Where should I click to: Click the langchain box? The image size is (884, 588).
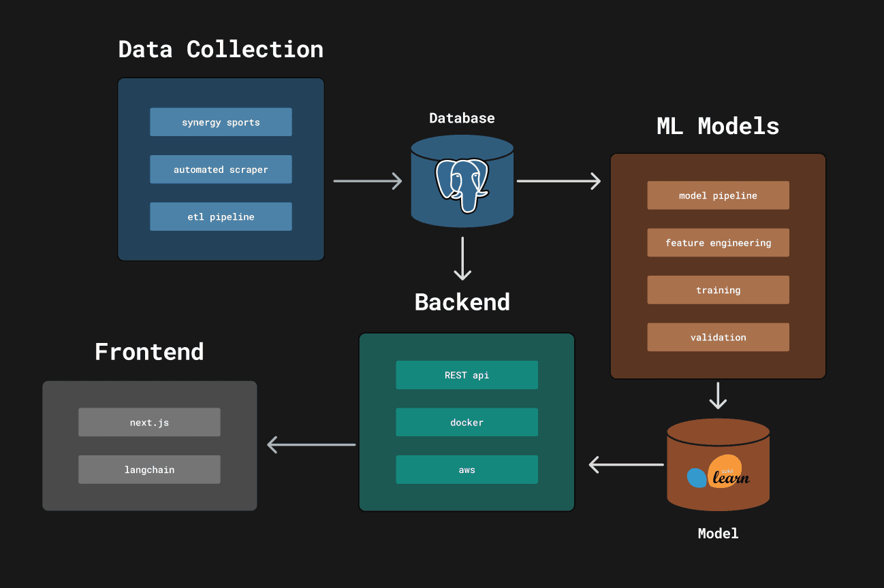[149, 470]
